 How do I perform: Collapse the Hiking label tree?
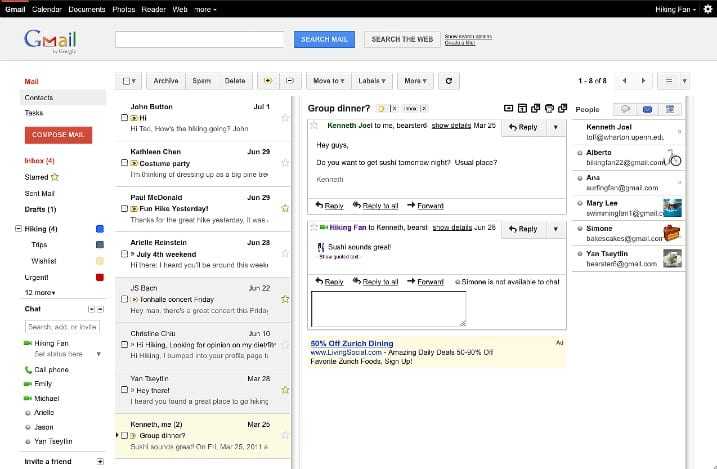point(18,229)
